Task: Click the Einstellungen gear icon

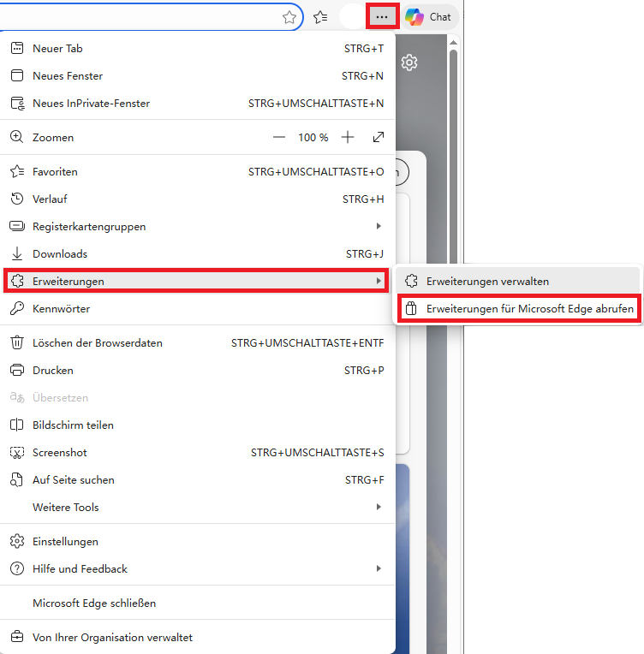Action: click(17, 541)
